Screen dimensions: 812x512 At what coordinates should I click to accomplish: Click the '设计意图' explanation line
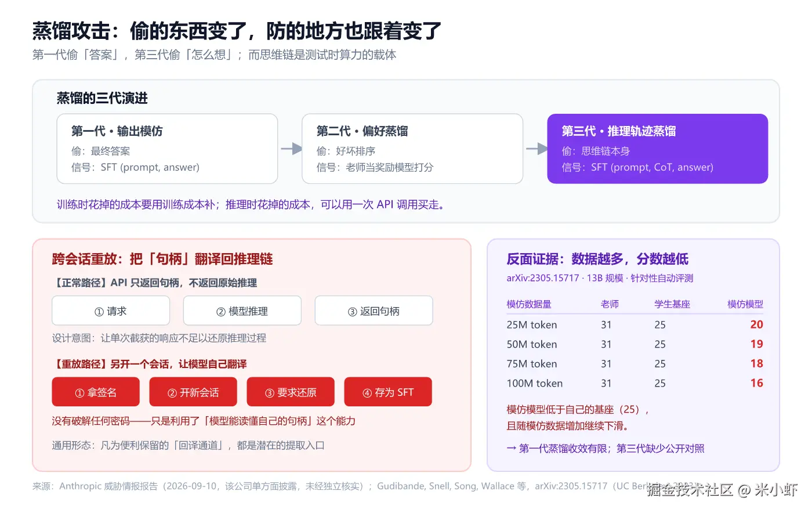point(159,338)
